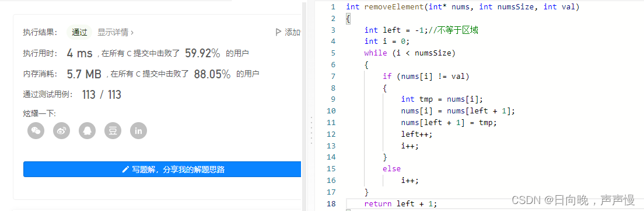Click line number 7 in the gutter
The width and height of the screenshot is (644, 211).
(x=332, y=76)
